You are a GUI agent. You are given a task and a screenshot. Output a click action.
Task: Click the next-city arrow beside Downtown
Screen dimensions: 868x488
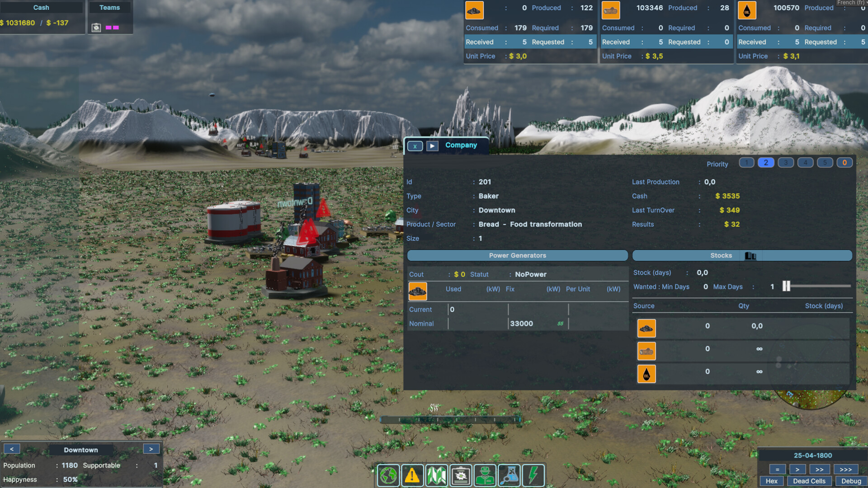[151, 448]
